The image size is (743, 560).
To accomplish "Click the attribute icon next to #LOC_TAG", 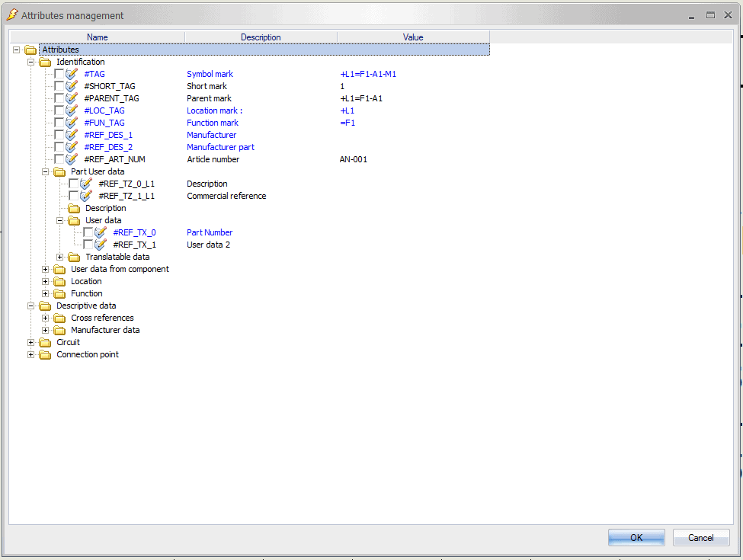I will 72,110.
